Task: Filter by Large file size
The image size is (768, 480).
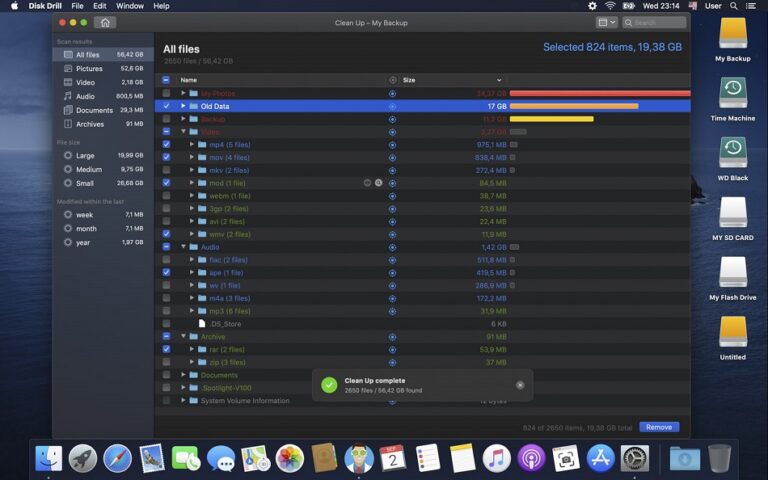Action: pos(85,155)
